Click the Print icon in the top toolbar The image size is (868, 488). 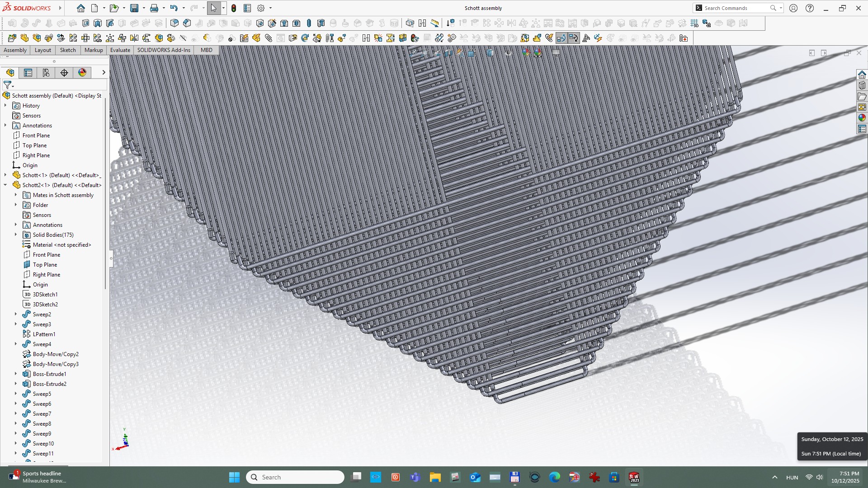point(154,8)
